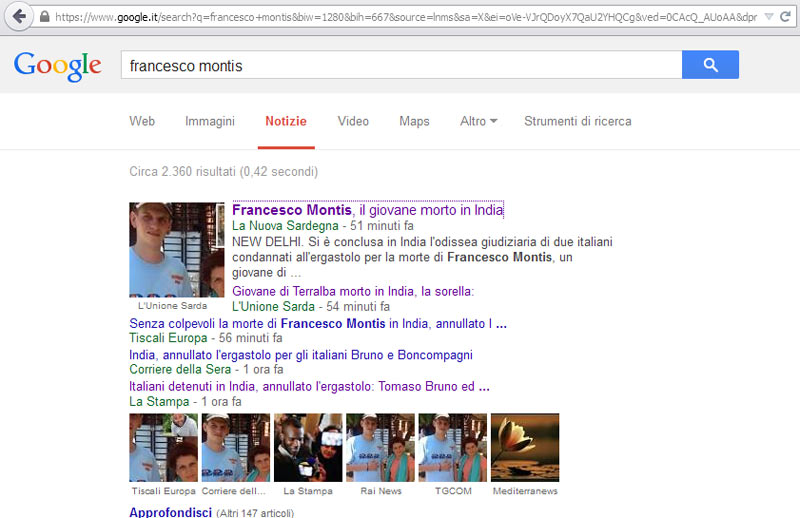Reload the page with the refresh icon

pos(786,17)
